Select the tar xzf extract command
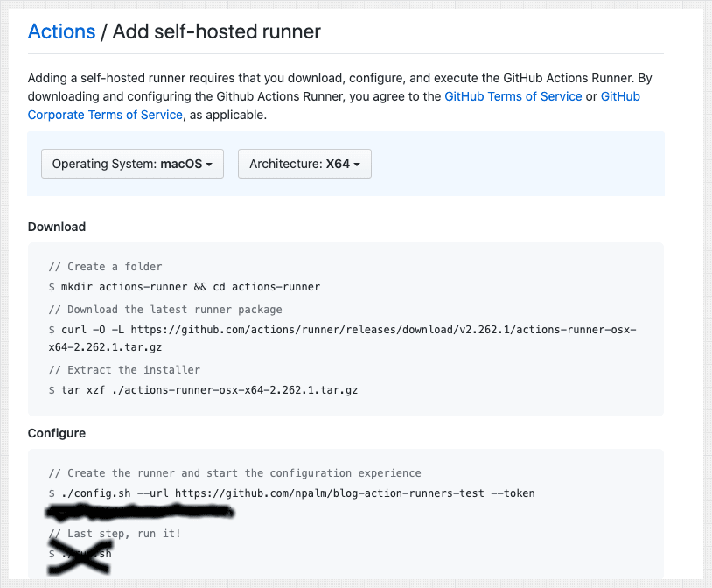The height and width of the screenshot is (588, 712). pos(204,390)
